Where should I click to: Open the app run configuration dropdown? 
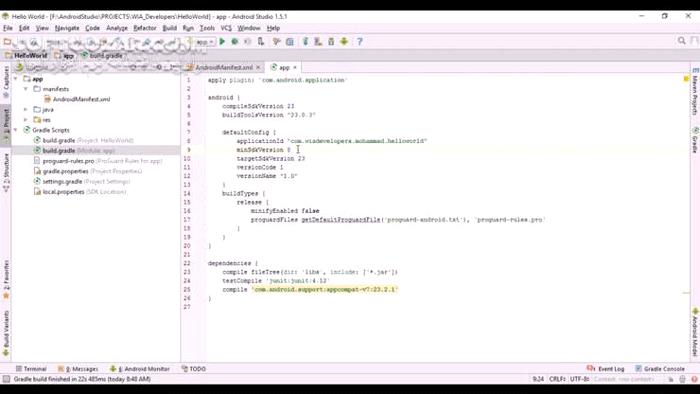(205, 41)
